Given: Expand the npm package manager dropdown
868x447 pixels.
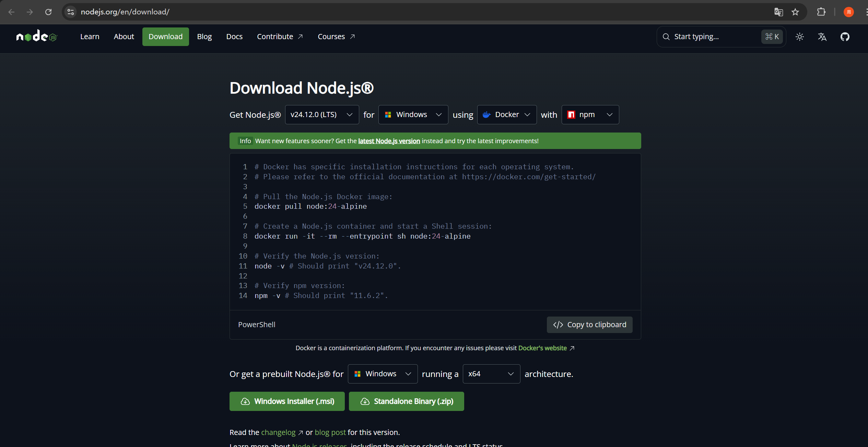Looking at the screenshot, I should click(590, 115).
